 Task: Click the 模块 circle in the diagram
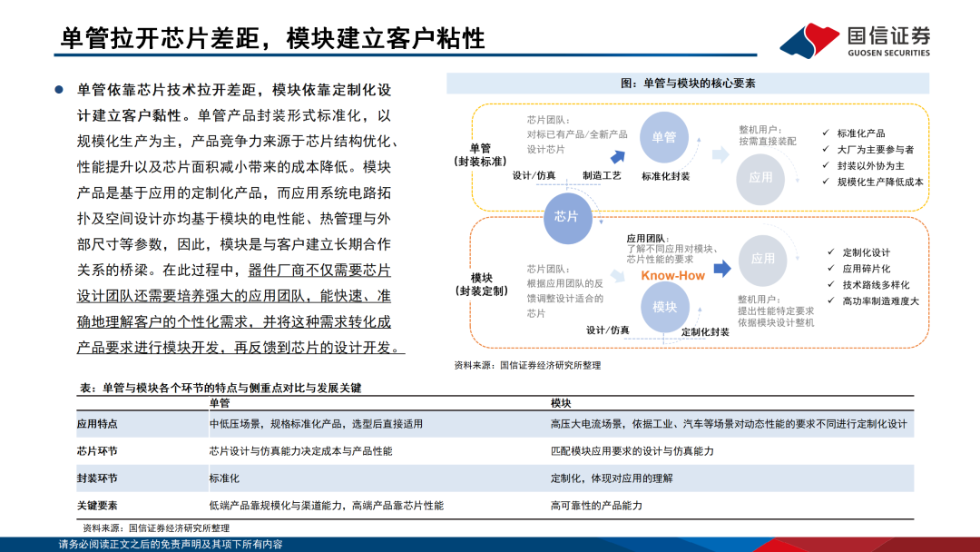(x=664, y=307)
